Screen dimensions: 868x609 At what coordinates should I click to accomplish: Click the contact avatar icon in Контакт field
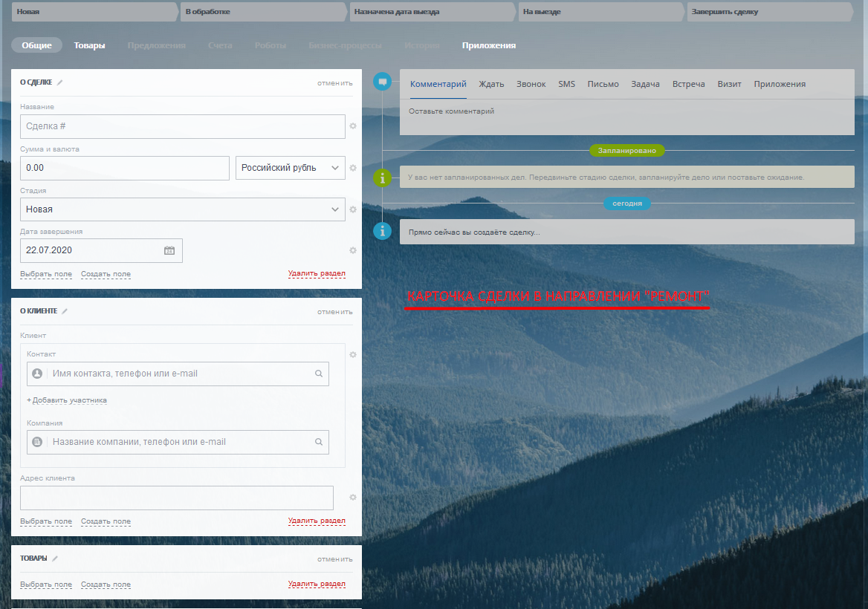[x=36, y=374]
